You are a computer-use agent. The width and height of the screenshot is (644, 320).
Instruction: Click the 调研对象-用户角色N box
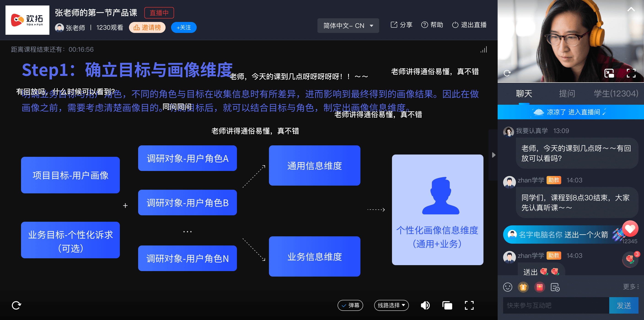[187, 258]
